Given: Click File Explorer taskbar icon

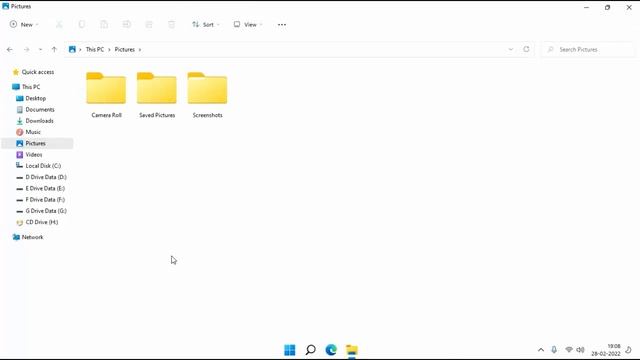Looking at the screenshot, I should (351, 350).
